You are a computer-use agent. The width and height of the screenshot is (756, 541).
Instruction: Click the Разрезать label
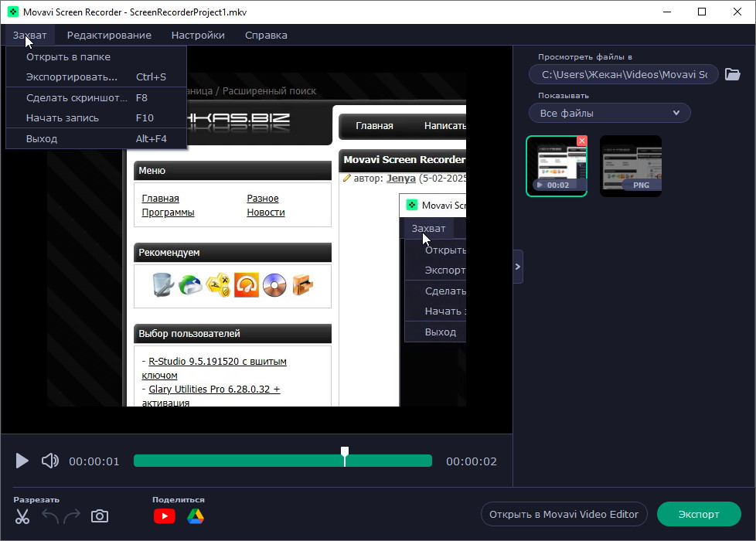click(36, 500)
